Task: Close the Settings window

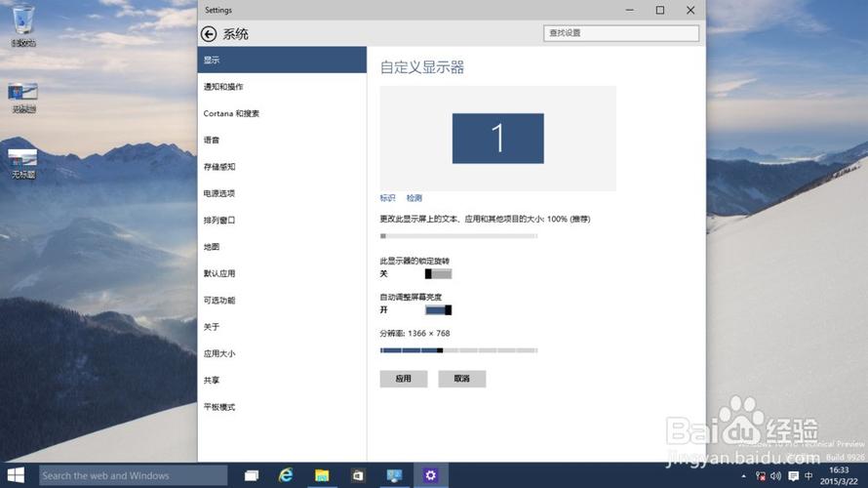Action: point(690,10)
